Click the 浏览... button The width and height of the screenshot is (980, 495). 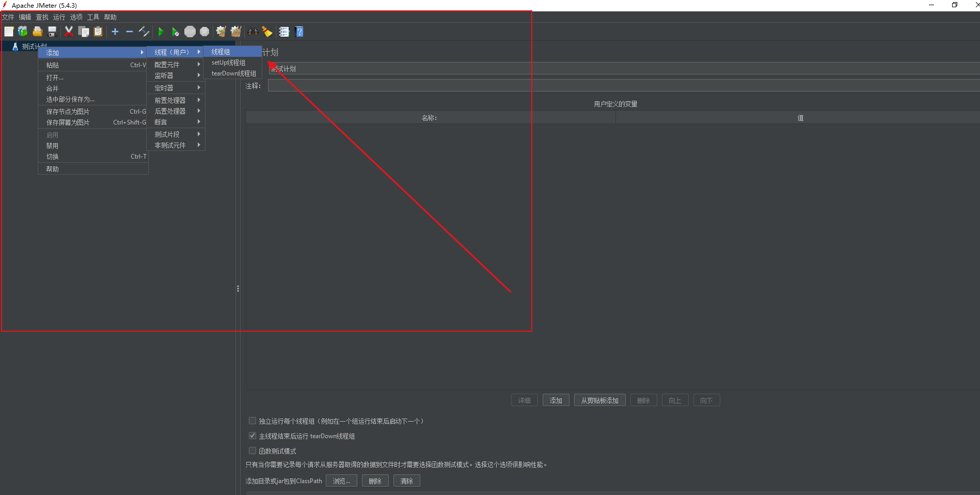click(x=341, y=481)
